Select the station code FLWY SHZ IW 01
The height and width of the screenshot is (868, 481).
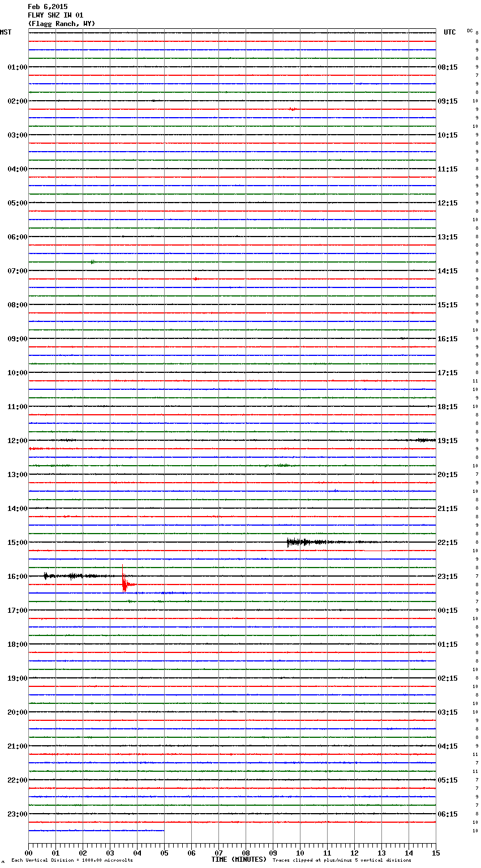coord(55,15)
